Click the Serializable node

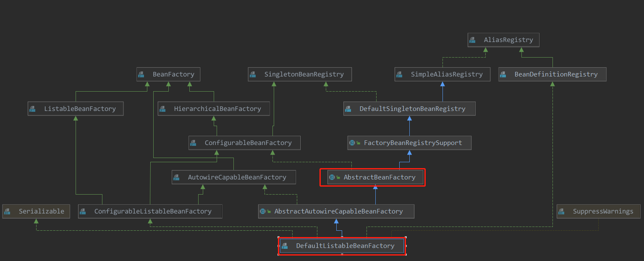pos(36,211)
